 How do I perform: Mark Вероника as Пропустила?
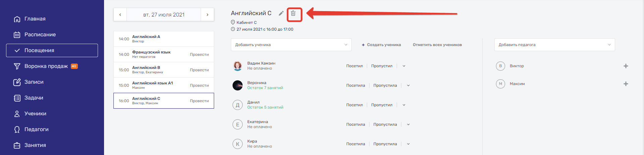click(385, 86)
